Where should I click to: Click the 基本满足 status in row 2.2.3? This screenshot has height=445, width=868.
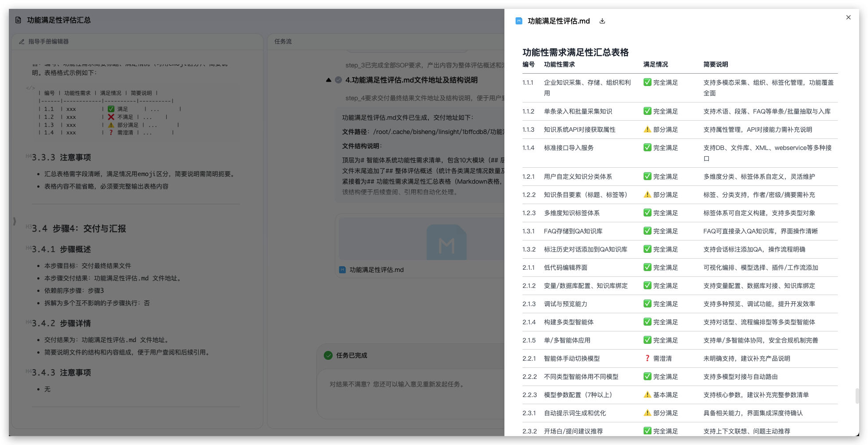tap(665, 395)
